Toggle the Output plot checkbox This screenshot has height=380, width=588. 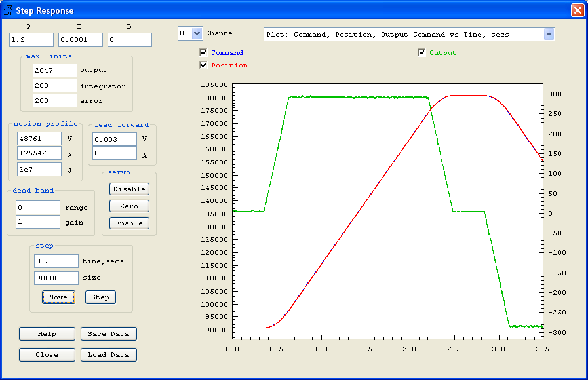[x=421, y=53]
